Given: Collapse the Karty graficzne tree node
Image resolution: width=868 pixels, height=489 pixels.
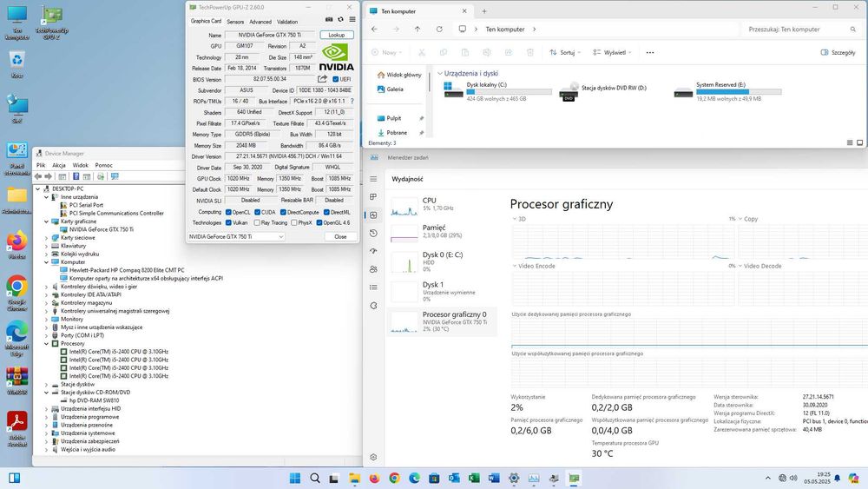Looking at the screenshot, I should click(x=47, y=221).
